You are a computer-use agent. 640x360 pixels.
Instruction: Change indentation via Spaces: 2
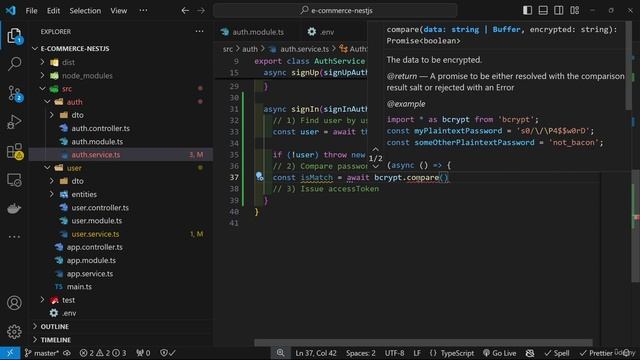pyautogui.click(x=360, y=353)
